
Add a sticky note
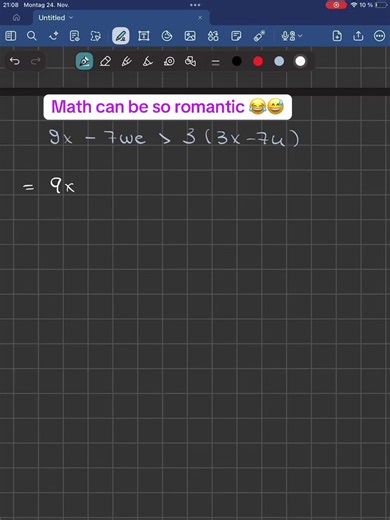(x=236, y=36)
